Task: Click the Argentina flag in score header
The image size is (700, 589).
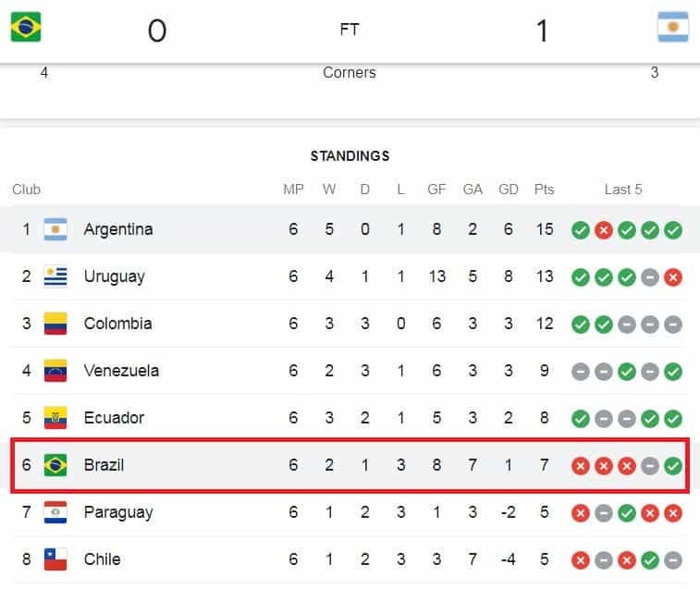Action: pyautogui.click(x=673, y=27)
